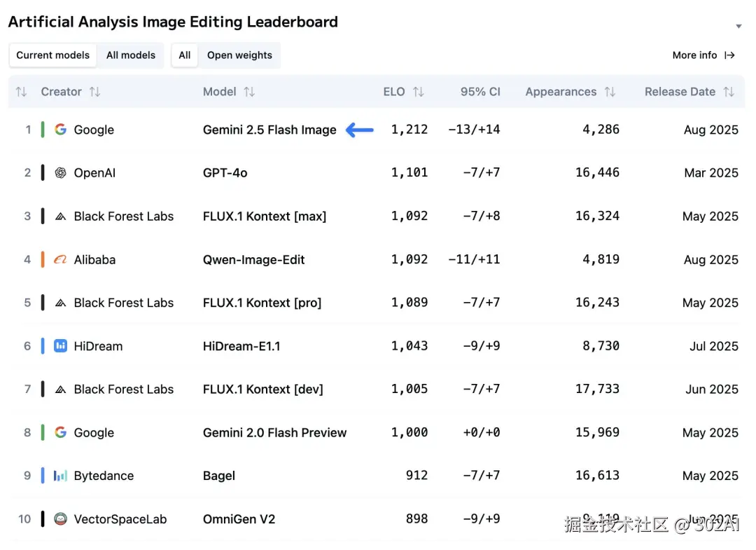
Task: Sort table by Creator column arrows
Action: coord(95,92)
